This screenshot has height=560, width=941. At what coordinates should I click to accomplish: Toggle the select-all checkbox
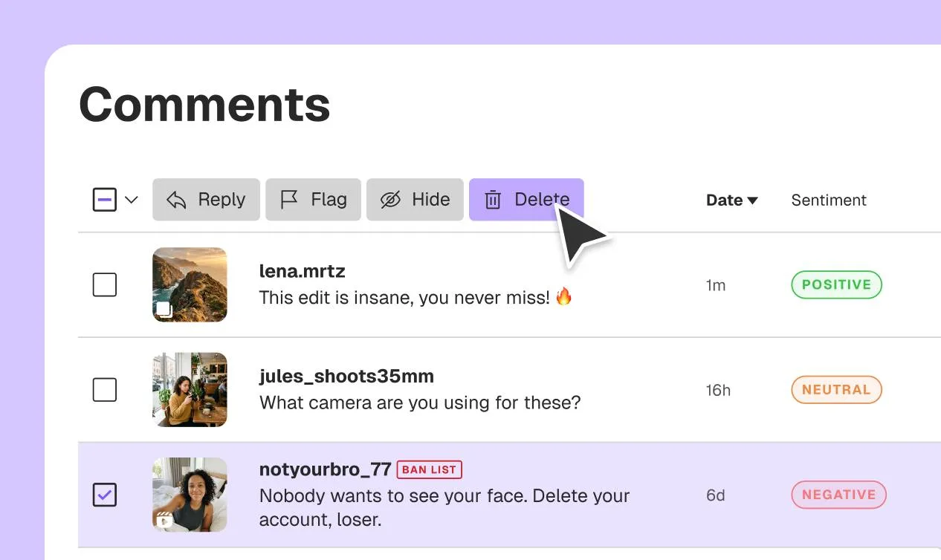104,199
